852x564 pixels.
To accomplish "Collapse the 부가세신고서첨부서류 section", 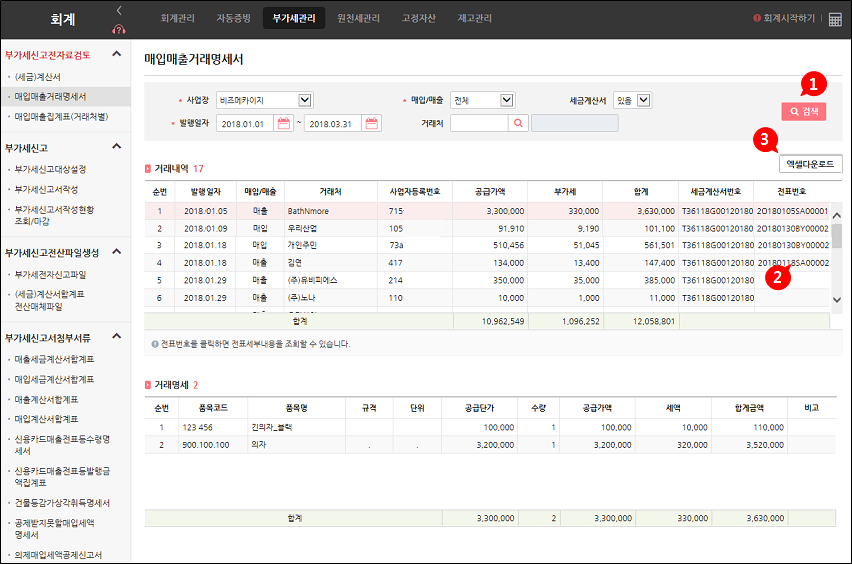I will pyautogui.click(x=116, y=336).
